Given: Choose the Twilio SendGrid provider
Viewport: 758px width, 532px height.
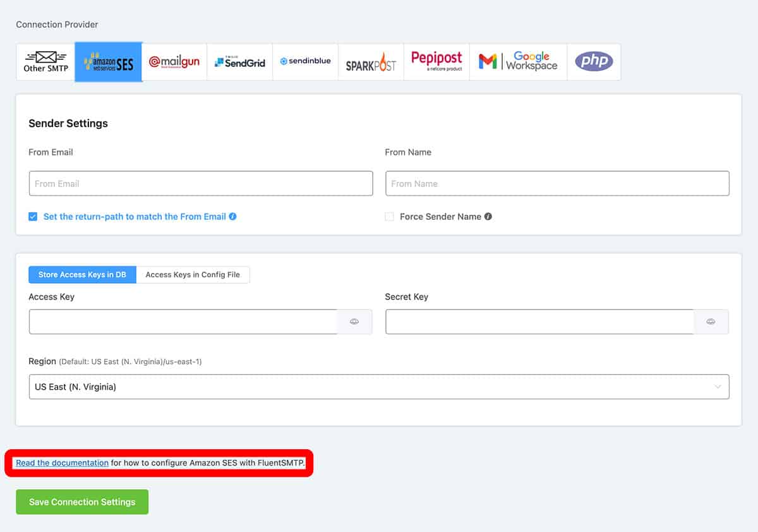Looking at the screenshot, I should tap(240, 62).
